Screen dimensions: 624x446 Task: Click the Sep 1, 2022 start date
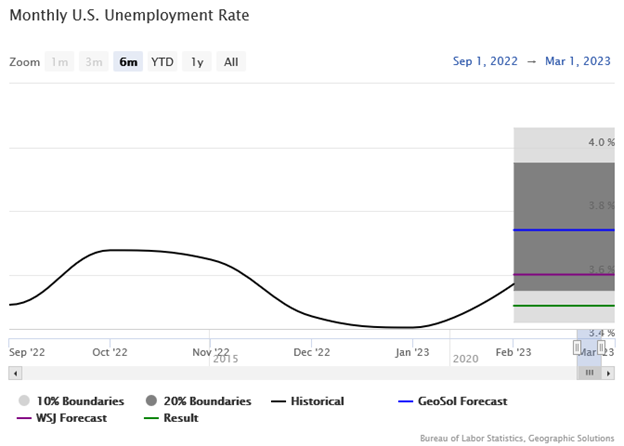pyautogui.click(x=487, y=62)
